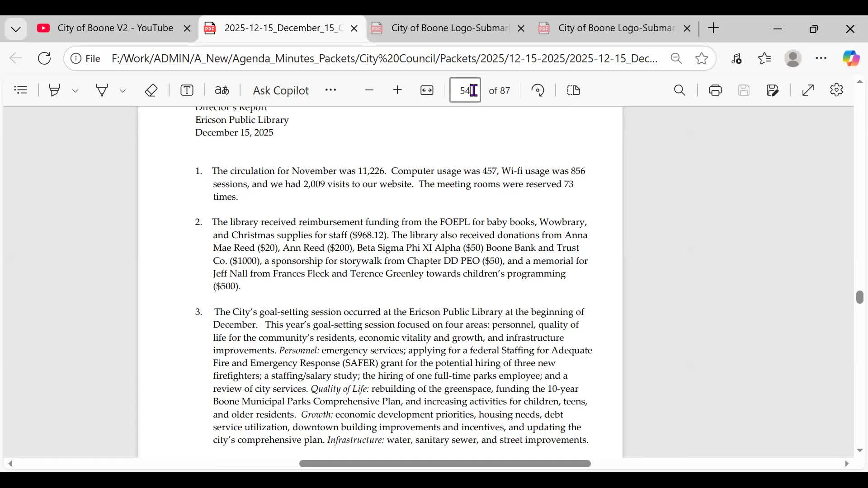This screenshot has width=868, height=488.
Task: Select the Highlight tool
Action: (54, 90)
